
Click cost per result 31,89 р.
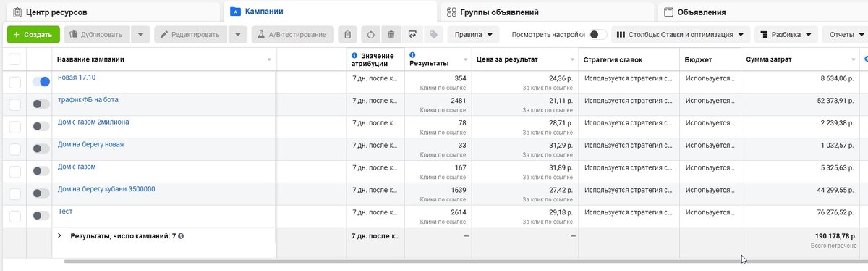click(561, 167)
